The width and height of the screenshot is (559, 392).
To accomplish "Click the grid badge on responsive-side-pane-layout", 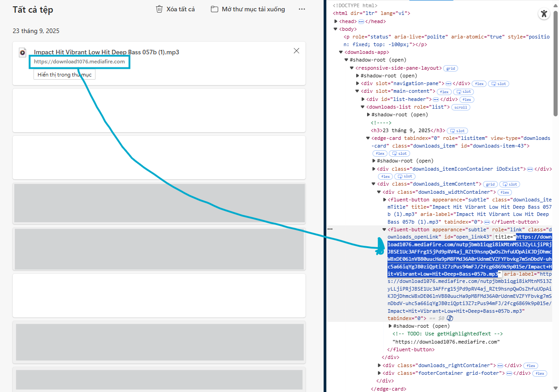I will [450, 68].
